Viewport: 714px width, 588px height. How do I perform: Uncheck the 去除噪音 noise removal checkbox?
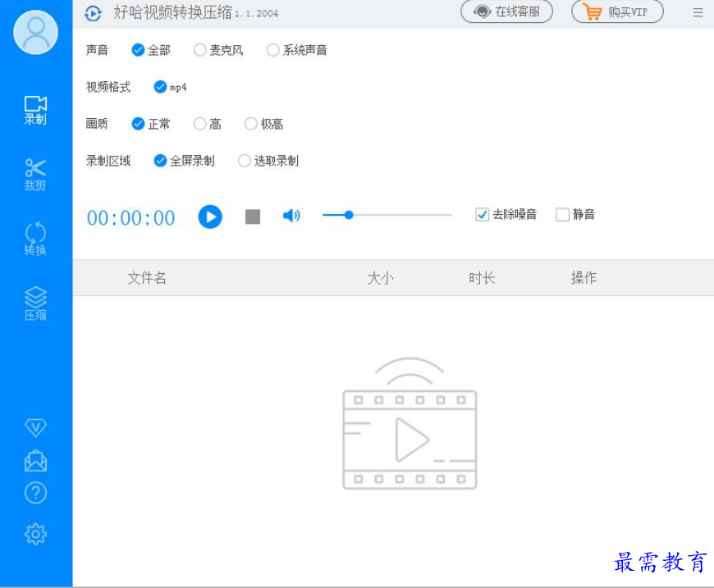coord(483,215)
